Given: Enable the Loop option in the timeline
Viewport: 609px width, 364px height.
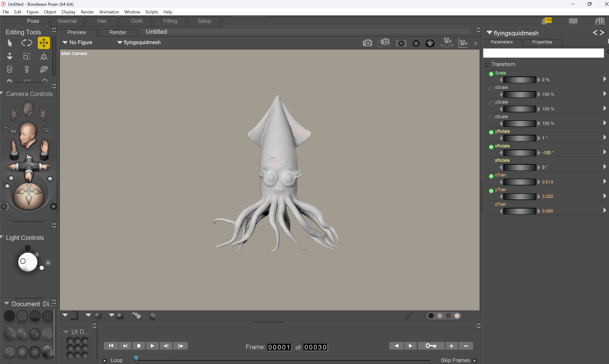Looking at the screenshot, I should (105, 361).
